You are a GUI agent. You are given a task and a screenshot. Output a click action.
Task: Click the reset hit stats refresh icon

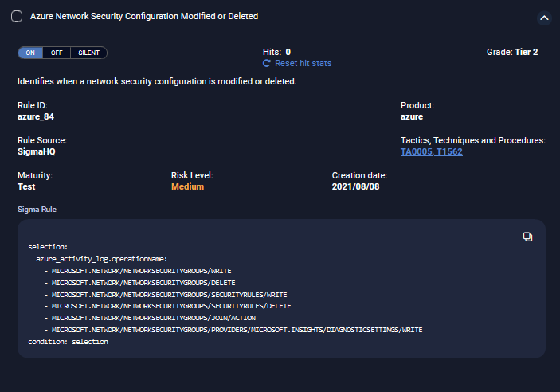(267, 63)
